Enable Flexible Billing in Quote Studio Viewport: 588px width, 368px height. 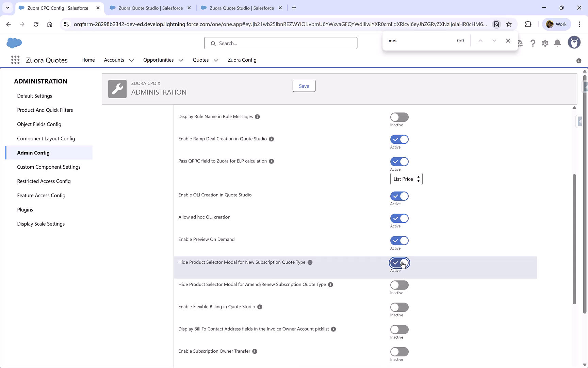click(x=399, y=307)
